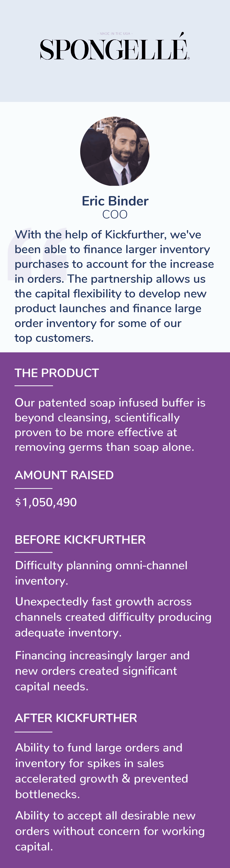
Task: Click the omni-channel inventory difficulty text
Action: pyautogui.click(x=101, y=573)
